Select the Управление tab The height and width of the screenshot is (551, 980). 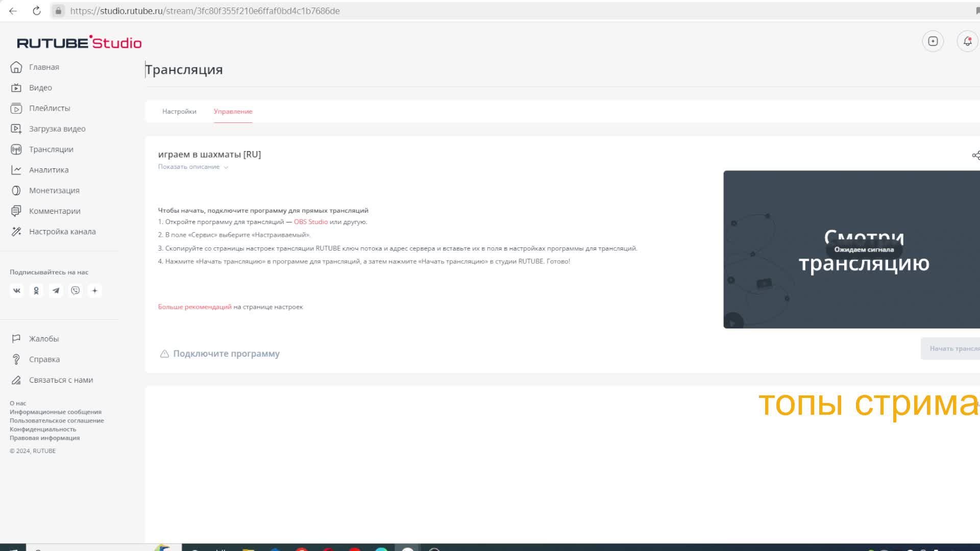233,111
